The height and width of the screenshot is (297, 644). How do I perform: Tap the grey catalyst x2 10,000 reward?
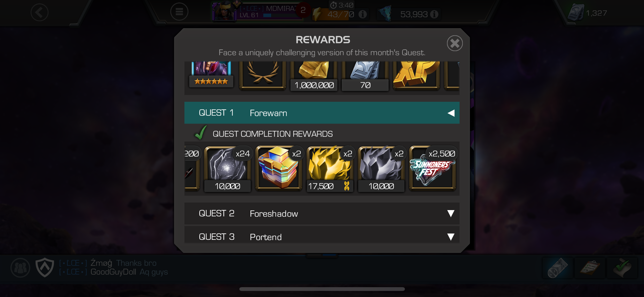pyautogui.click(x=381, y=169)
